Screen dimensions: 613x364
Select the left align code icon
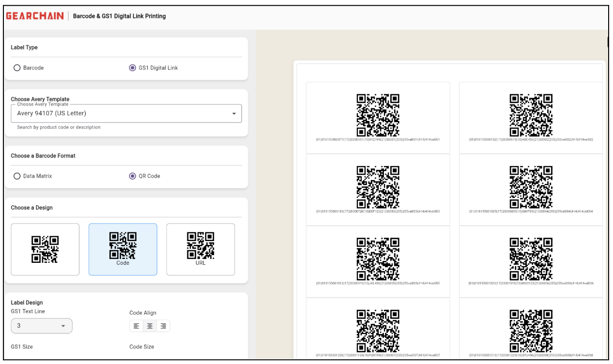coord(137,326)
